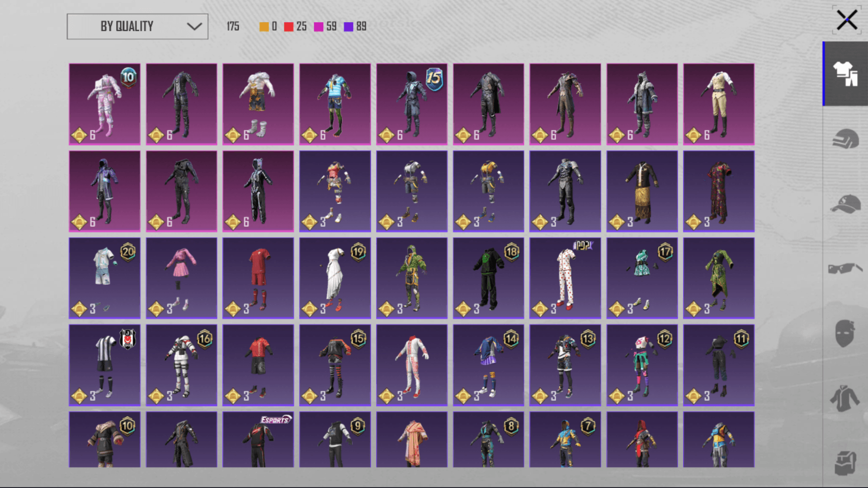868x488 pixels.
Task: Select the Besiktas striped football kit
Action: (x=104, y=365)
